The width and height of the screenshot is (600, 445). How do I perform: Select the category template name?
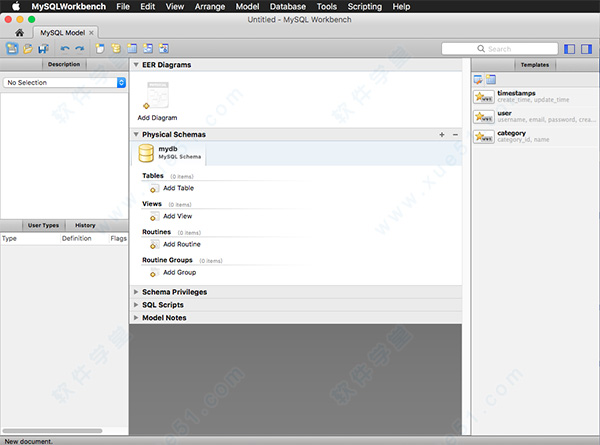(x=511, y=133)
